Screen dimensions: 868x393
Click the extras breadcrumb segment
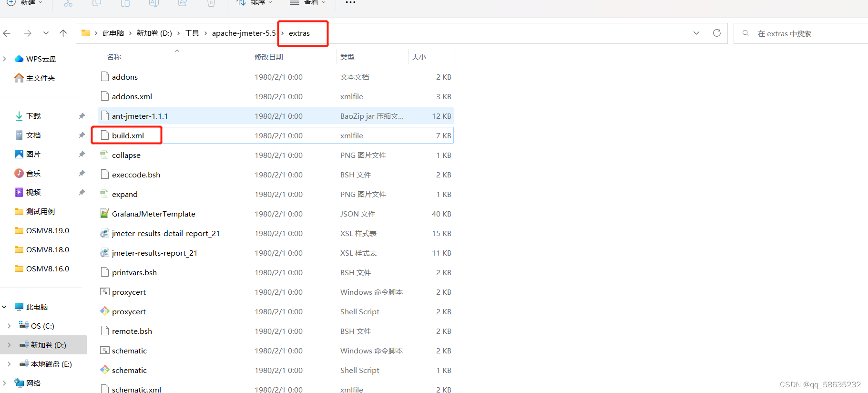click(299, 33)
